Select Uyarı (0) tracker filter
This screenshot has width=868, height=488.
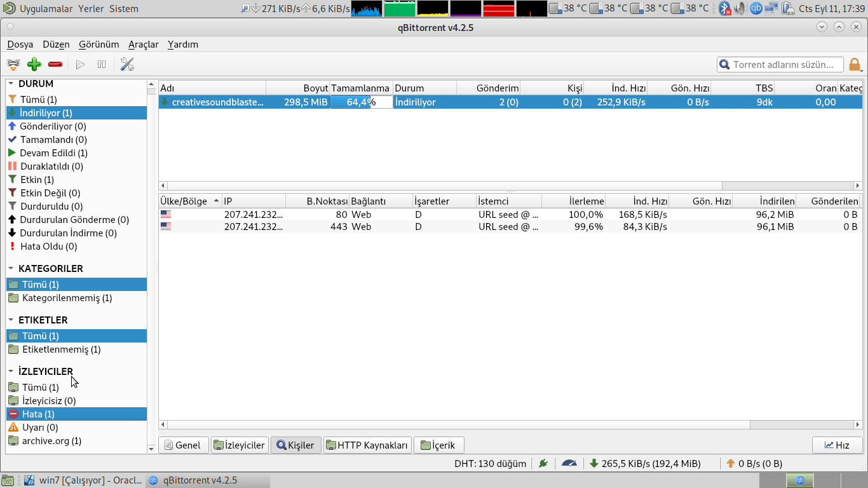click(x=76, y=428)
